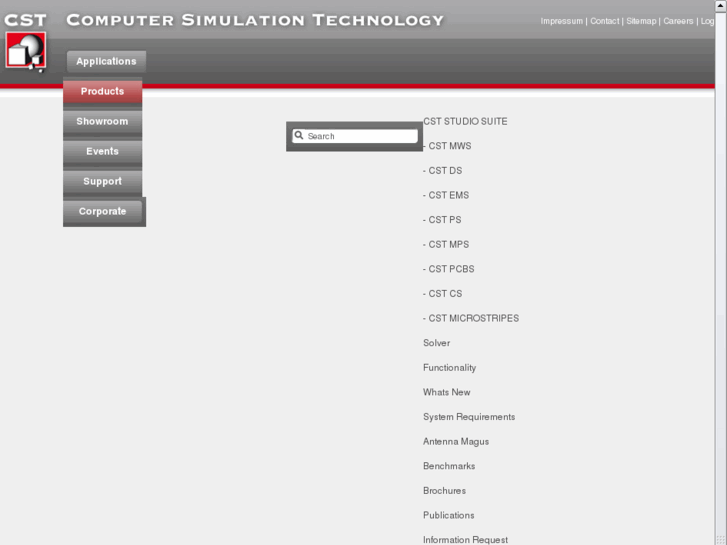Select the CST MPS link
This screenshot has height=545, width=727.
coord(448,244)
